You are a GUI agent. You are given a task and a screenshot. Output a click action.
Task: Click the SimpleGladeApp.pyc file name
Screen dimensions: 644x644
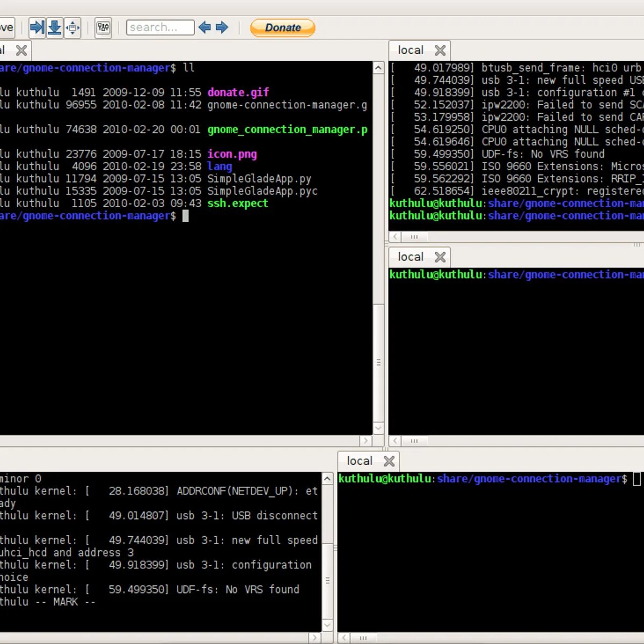point(262,191)
